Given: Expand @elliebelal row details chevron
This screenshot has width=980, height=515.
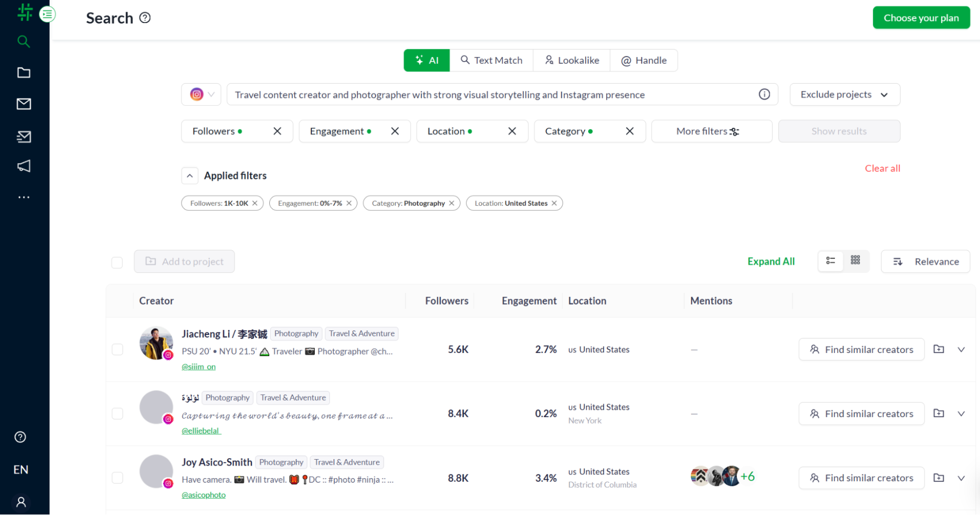Looking at the screenshot, I should (961, 413).
